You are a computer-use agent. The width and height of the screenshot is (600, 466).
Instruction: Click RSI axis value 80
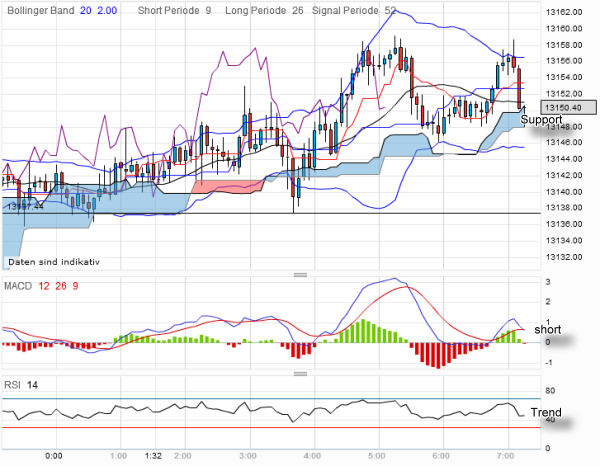click(x=550, y=391)
